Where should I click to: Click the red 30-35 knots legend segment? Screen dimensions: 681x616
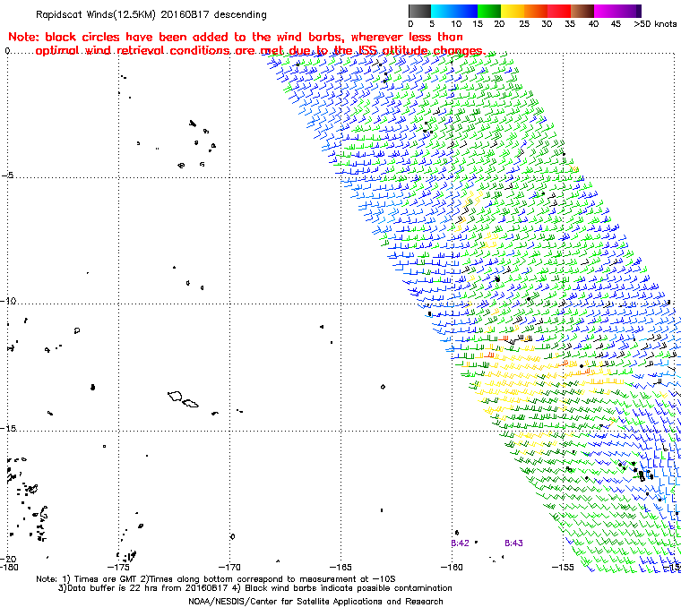(559, 11)
